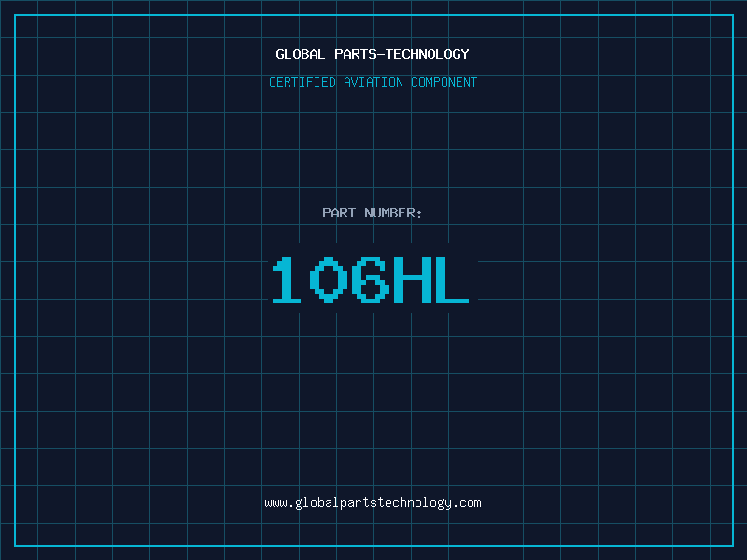This screenshot has width=747, height=560.
Task: Click the letter H in the part number
Action: click(412, 279)
